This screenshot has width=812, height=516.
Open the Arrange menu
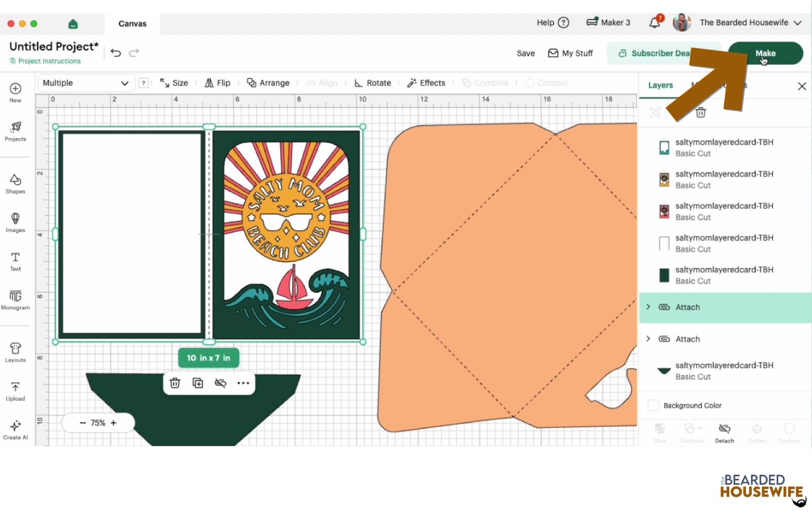point(268,83)
